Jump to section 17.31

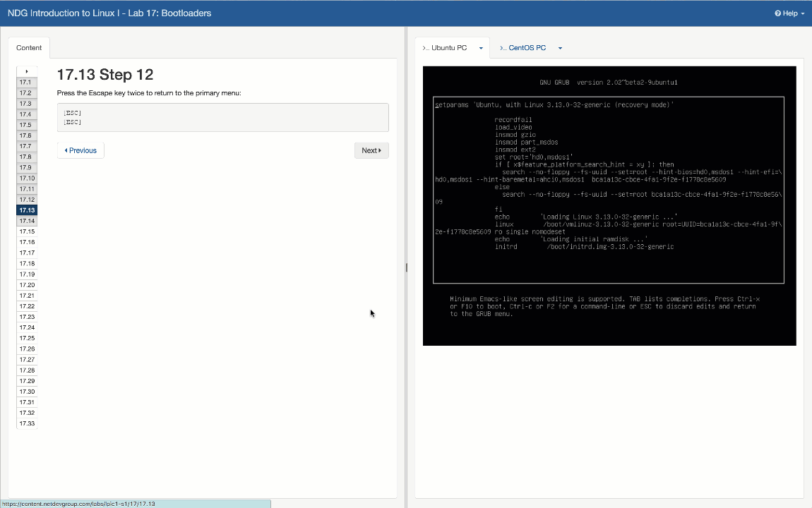(27, 402)
